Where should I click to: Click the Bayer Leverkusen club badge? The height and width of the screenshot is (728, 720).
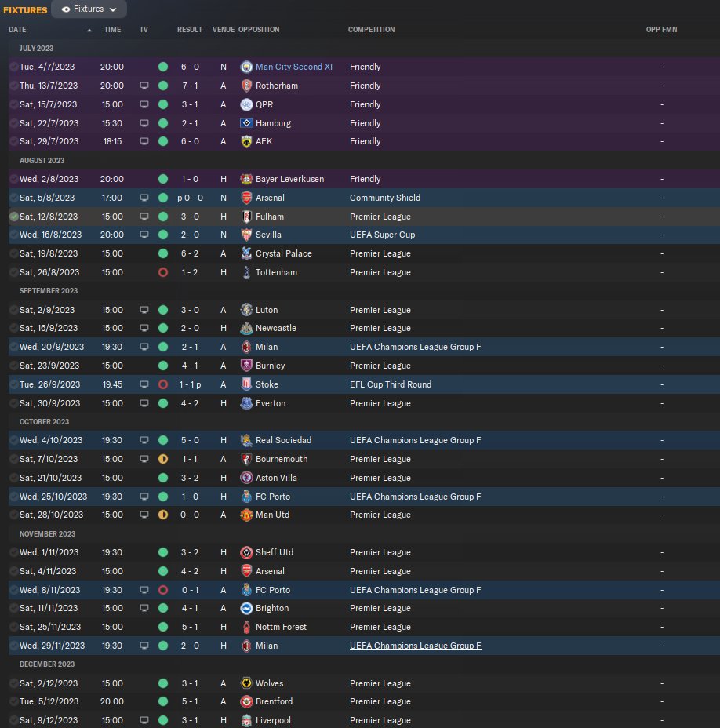point(246,179)
